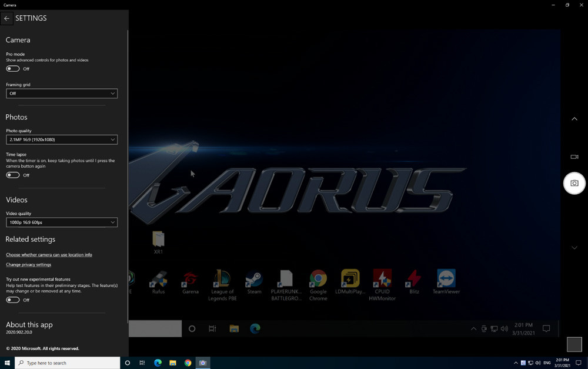Open Microsoft Edge from the Windows taskbar
The height and width of the screenshot is (369, 588).
point(158,363)
